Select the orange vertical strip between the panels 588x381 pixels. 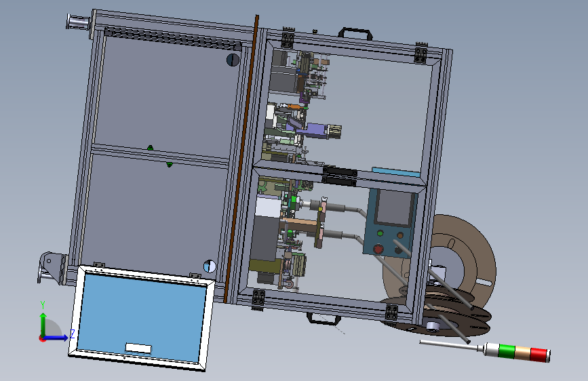click(241, 159)
